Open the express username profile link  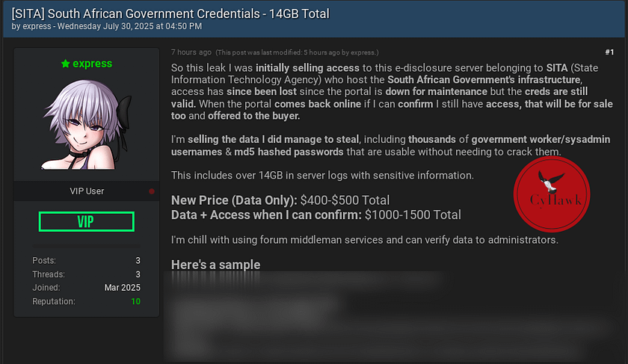click(92, 64)
